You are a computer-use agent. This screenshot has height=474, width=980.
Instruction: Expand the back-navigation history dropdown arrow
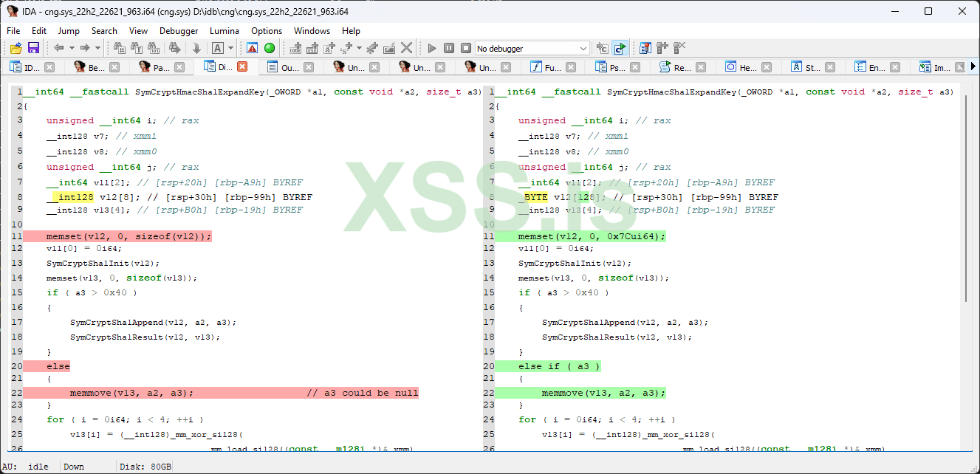[x=71, y=47]
